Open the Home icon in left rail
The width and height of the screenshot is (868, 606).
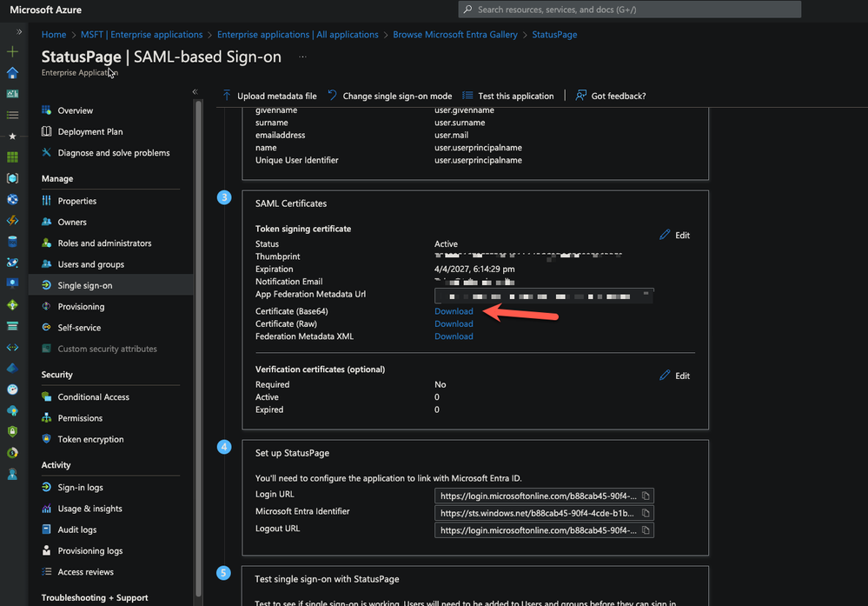pos(12,72)
